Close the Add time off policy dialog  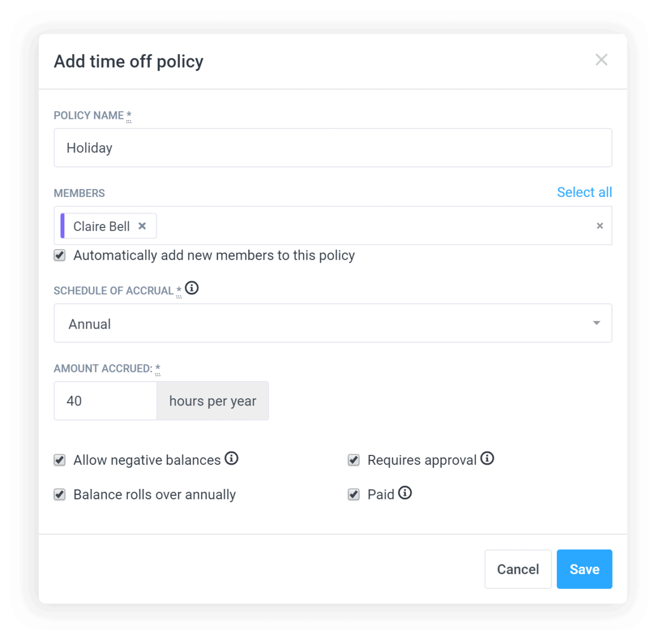(601, 60)
